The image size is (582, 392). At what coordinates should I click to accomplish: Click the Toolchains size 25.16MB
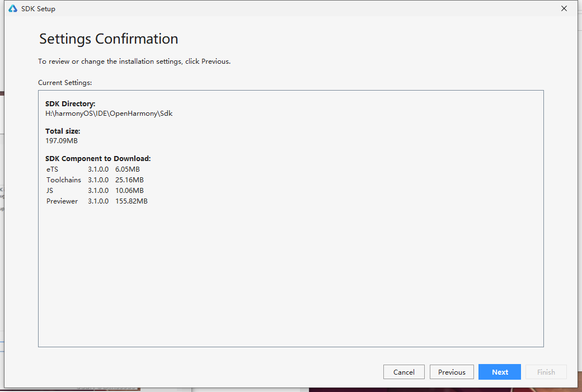pyautogui.click(x=129, y=180)
